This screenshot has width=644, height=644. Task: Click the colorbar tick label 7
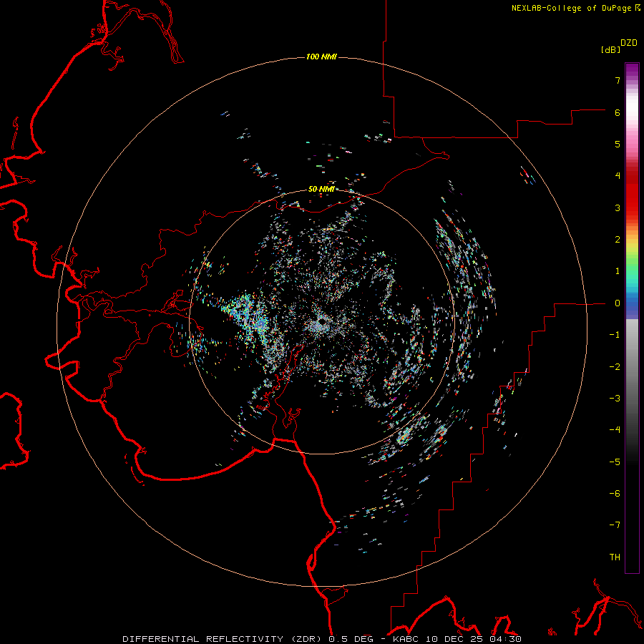(618, 80)
